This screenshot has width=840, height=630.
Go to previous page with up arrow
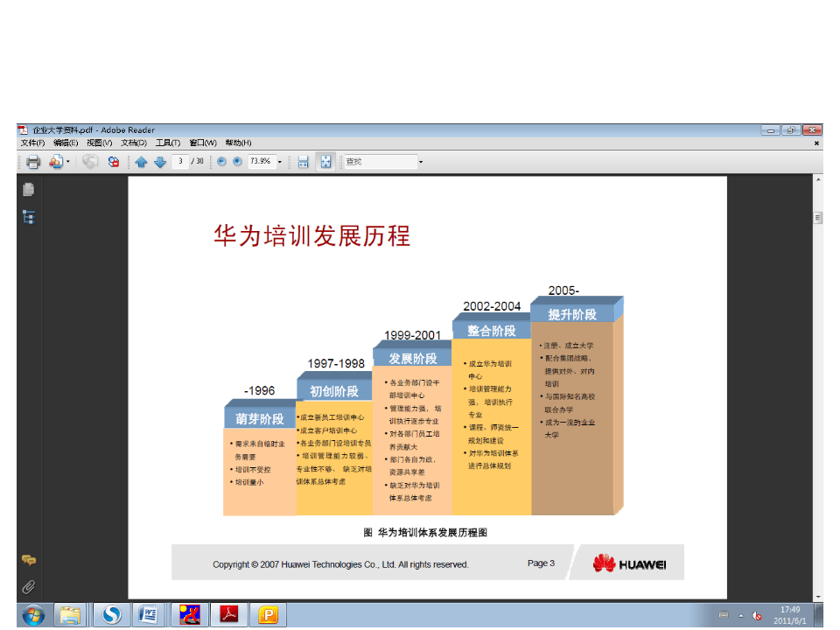(x=141, y=161)
